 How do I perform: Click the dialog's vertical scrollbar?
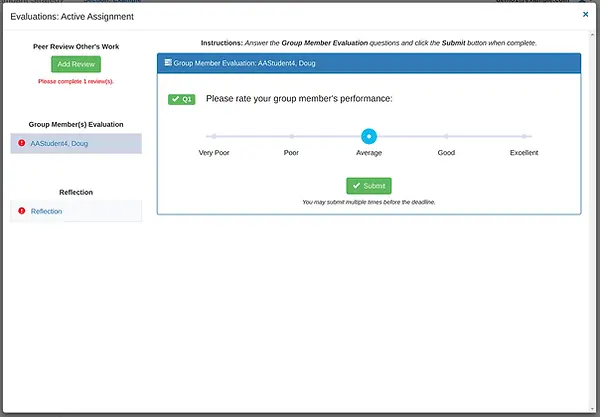593,221
